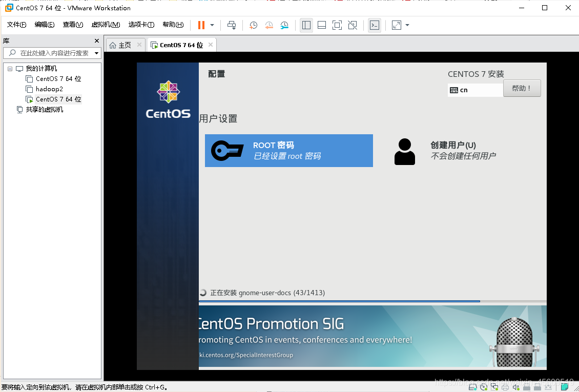Close the 主页 tab

point(139,45)
